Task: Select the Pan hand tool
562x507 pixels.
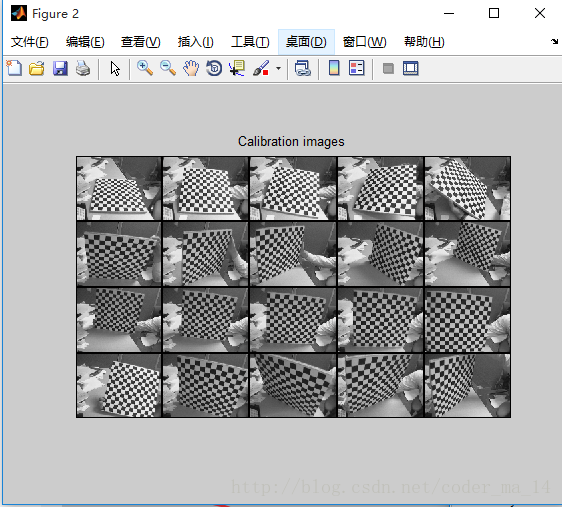Action: click(x=191, y=68)
